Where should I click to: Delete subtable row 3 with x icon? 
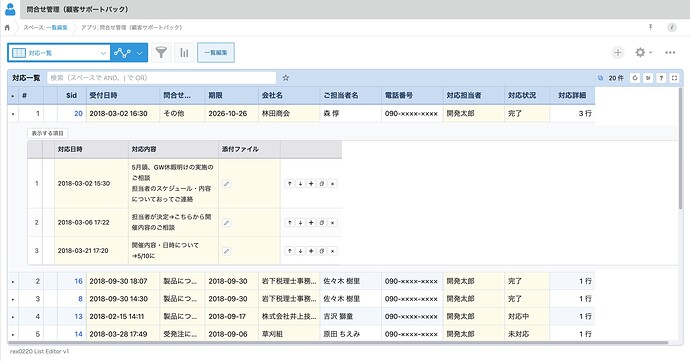333,251
